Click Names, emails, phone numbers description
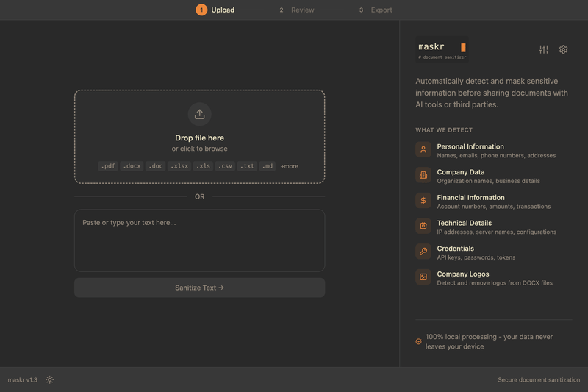The height and width of the screenshot is (392, 588). [496, 155]
